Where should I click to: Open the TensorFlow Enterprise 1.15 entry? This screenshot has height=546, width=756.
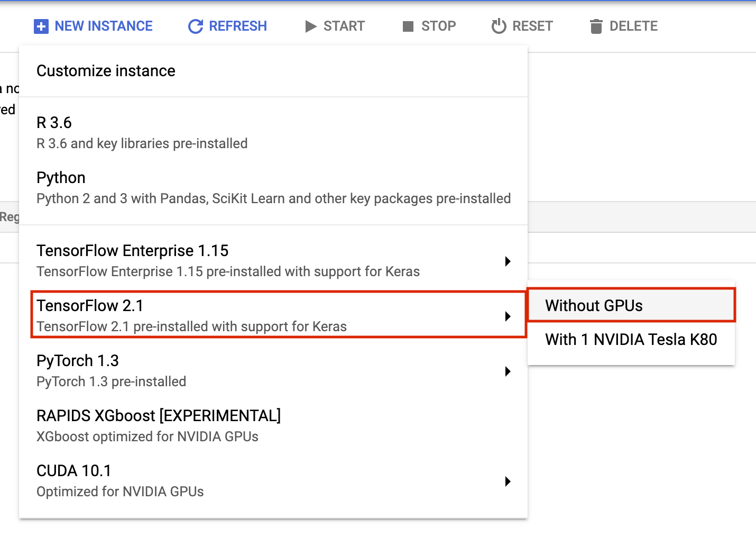(273, 261)
